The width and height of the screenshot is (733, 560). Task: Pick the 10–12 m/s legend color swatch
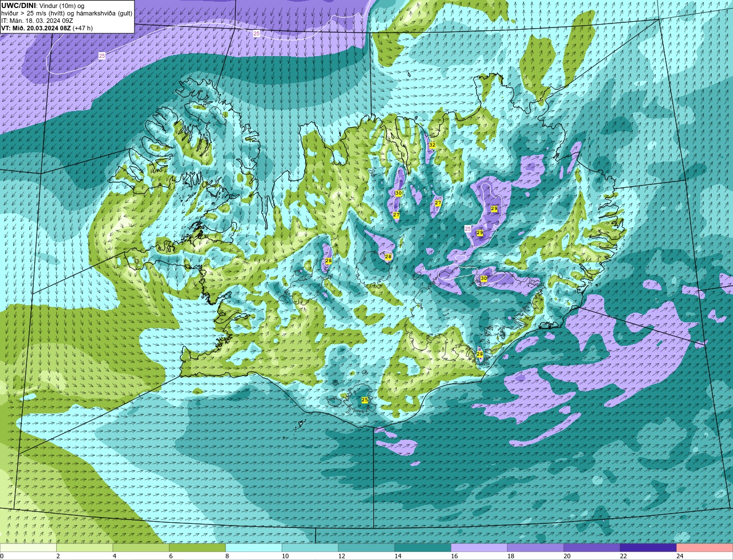click(x=310, y=547)
